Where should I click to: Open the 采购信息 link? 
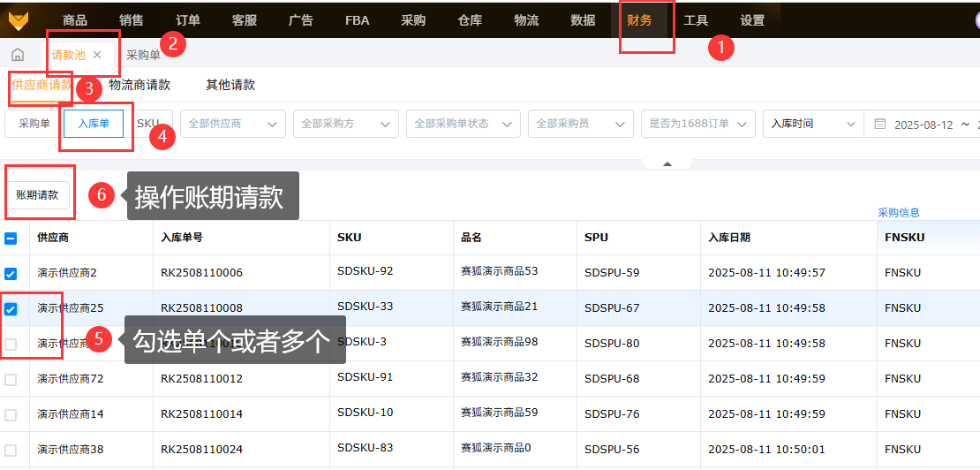898,213
